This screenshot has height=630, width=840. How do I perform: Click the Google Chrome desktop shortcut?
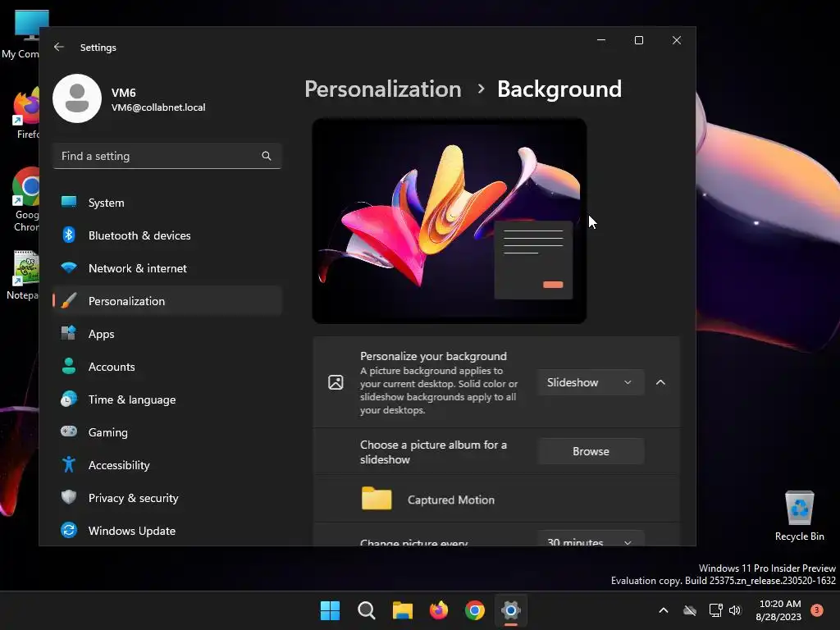(x=25, y=199)
